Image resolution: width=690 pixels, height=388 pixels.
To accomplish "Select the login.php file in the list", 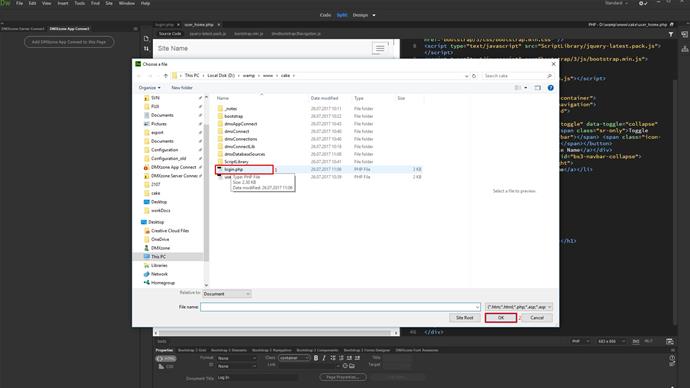I will [x=233, y=169].
